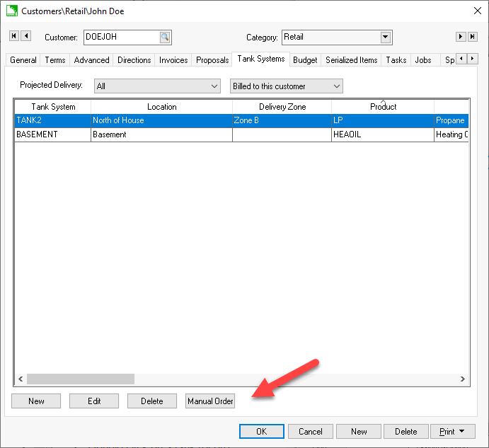Jump to the last customer record
Image resolution: width=489 pixels, height=448 pixels.
coord(472,36)
